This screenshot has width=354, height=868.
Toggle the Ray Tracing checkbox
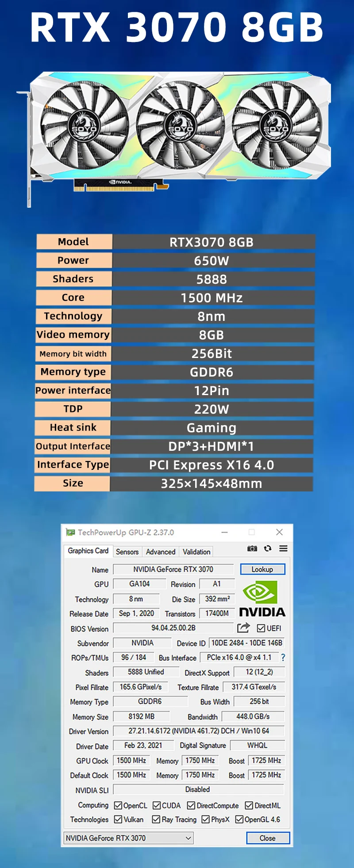tap(156, 819)
